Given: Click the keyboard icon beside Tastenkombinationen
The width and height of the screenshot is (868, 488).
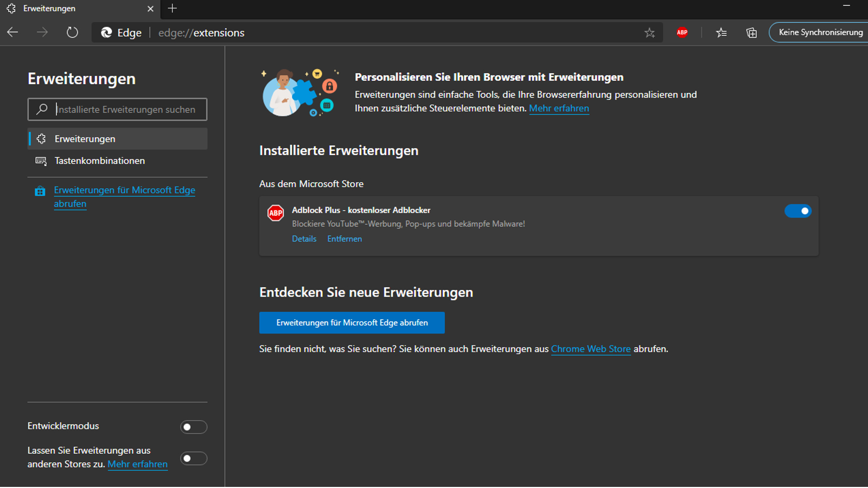Looking at the screenshot, I should point(41,160).
